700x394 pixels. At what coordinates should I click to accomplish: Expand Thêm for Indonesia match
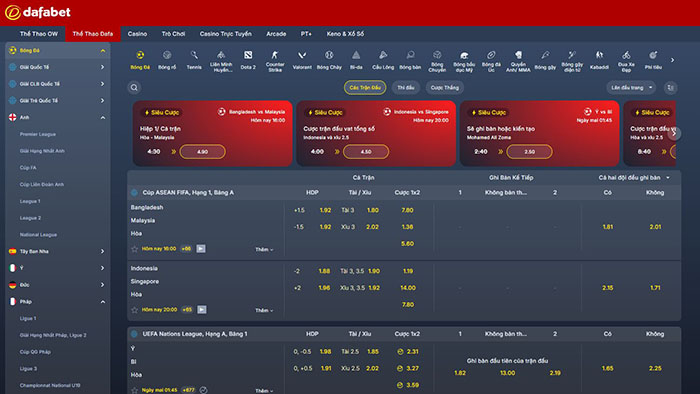264,310
